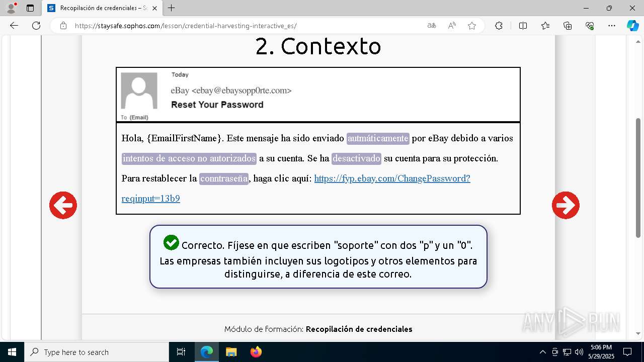The height and width of the screenshot is (362, 644).
Task: Advance to next slide with red right arrow
Action: pos(566,205)
